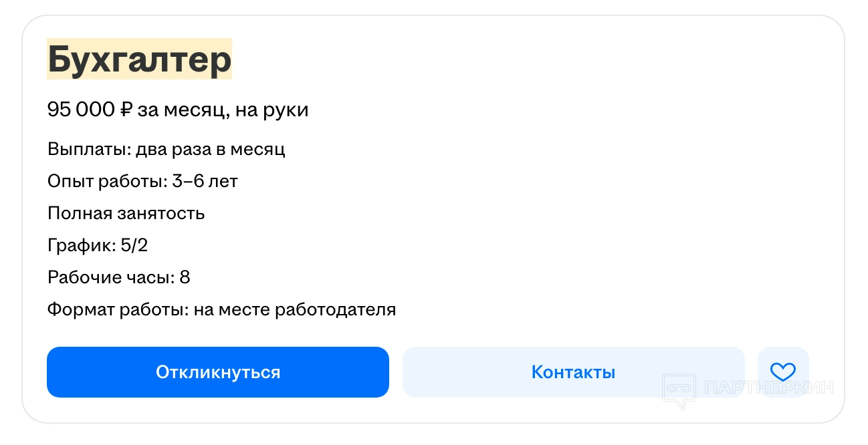Click the Партнеркин watermark logo icon
Viewport: 868px width, 445px height.
point(679,390)
